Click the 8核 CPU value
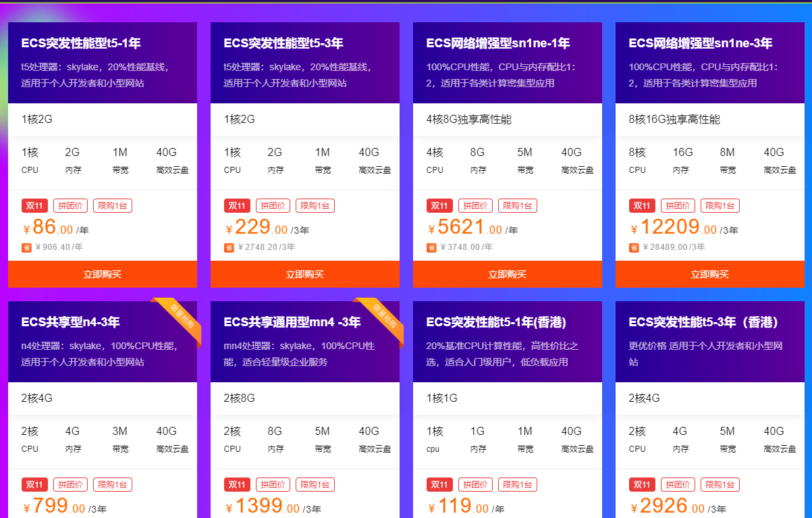This screenshot has height=518, width=812. (638, 153)
